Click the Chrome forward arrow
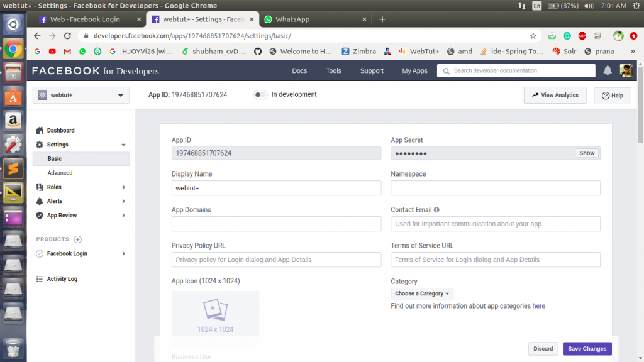The height and width of the screenshot is (362, 644). pos(52,36)
